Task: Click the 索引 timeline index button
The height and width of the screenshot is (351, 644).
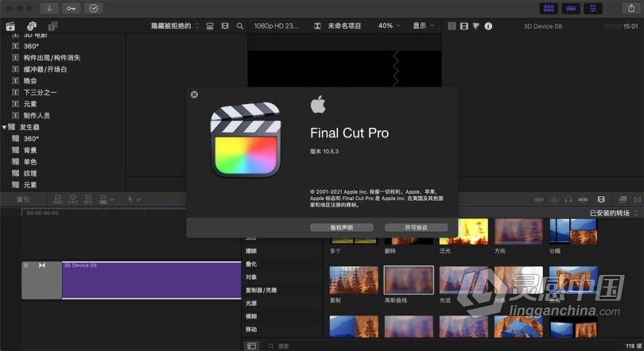Action: [23, 199]
